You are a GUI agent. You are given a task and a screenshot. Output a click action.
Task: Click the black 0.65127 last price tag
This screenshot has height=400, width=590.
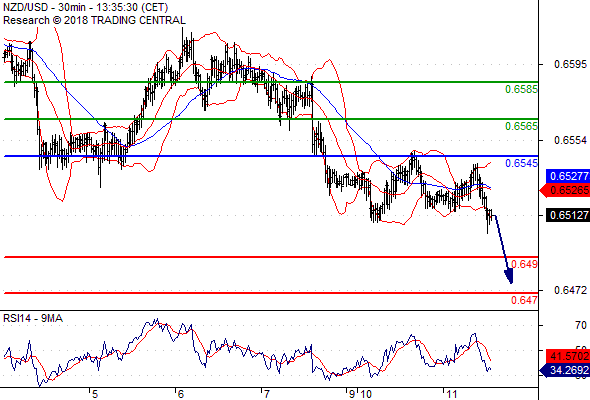click(x=568, y=215)
